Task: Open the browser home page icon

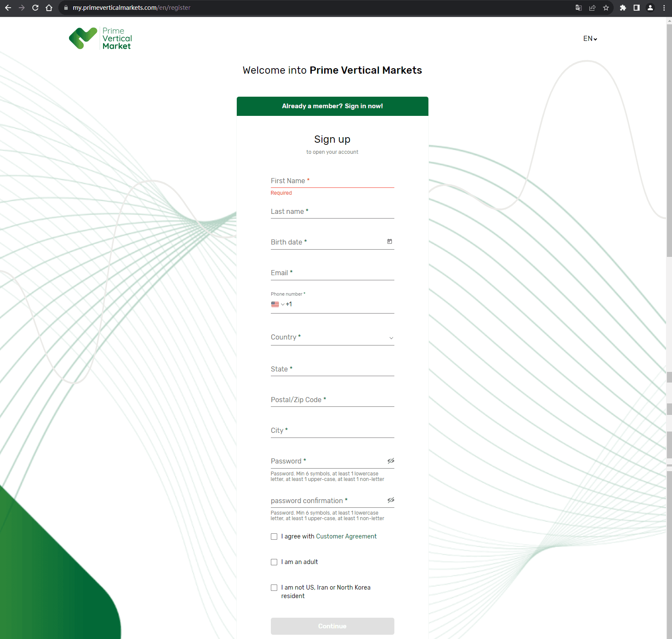Action: click(49, 8)
